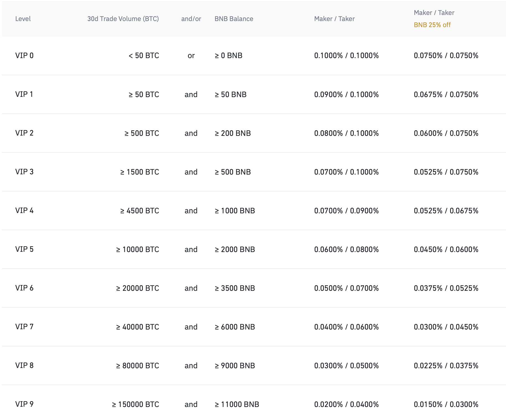506x420 pixels.
Task: Select the VIP 5 level cell
Action: (24, 249)
